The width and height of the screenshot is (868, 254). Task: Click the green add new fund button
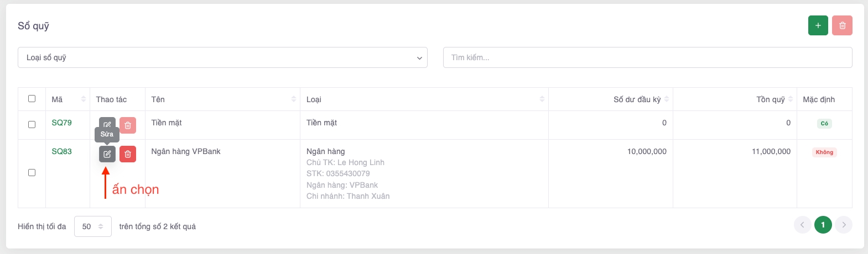(x=818, y=25)
